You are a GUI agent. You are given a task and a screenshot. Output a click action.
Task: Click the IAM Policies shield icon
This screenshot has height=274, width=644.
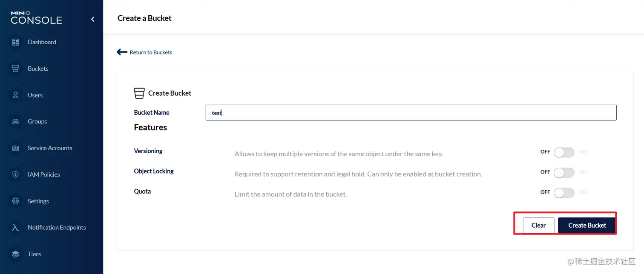pos(16,174)
